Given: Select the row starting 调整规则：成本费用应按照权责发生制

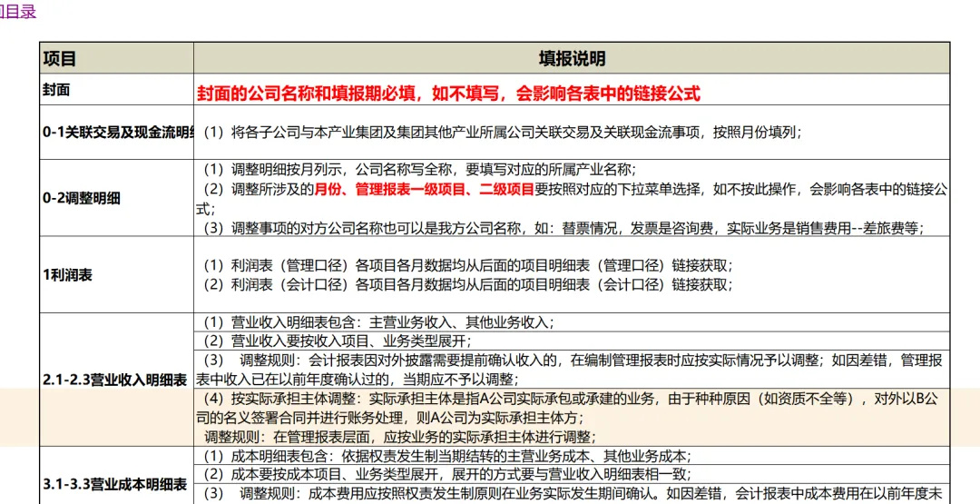Looking at the screenshot, I should [572, 493].
